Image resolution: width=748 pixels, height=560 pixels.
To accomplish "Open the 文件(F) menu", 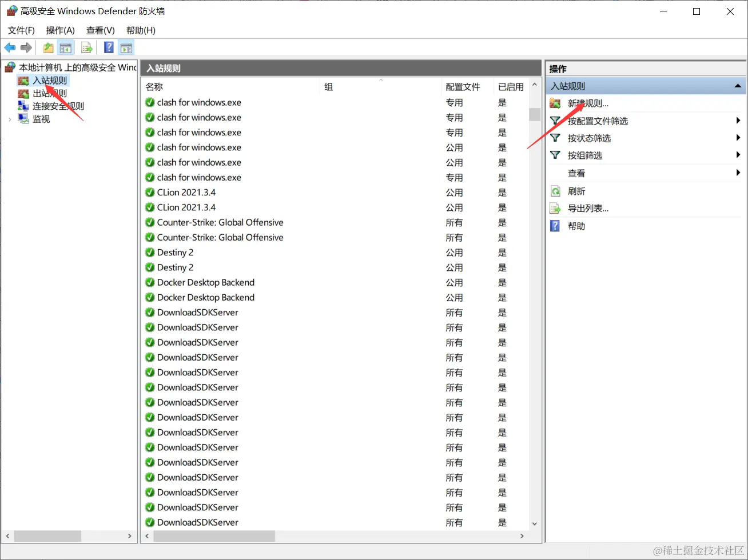I will [21, 30].
